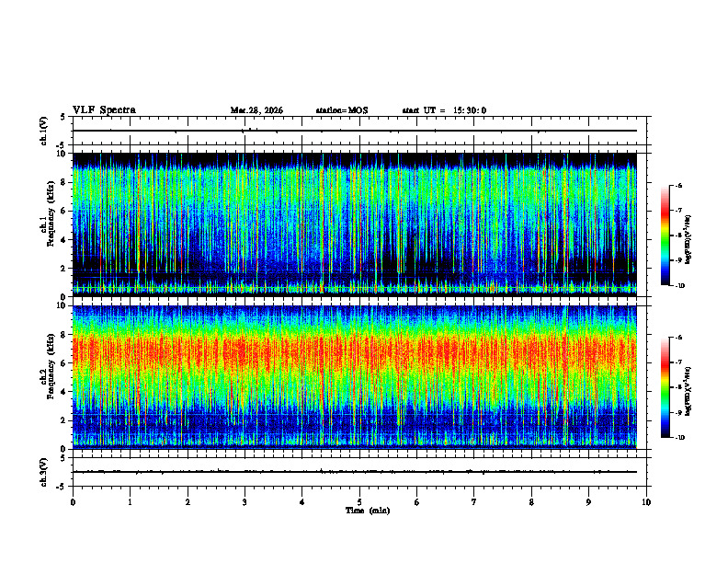Image resolution: width=728 pixels, height=563 pixels.
Task: Select the "start UT = 15:30:0" text
Action: (444, 110)
